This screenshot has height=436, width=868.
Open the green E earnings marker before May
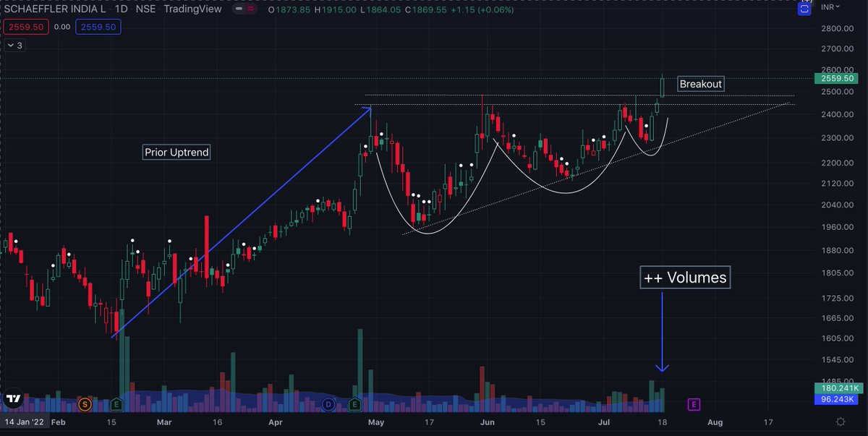(354, 404)
